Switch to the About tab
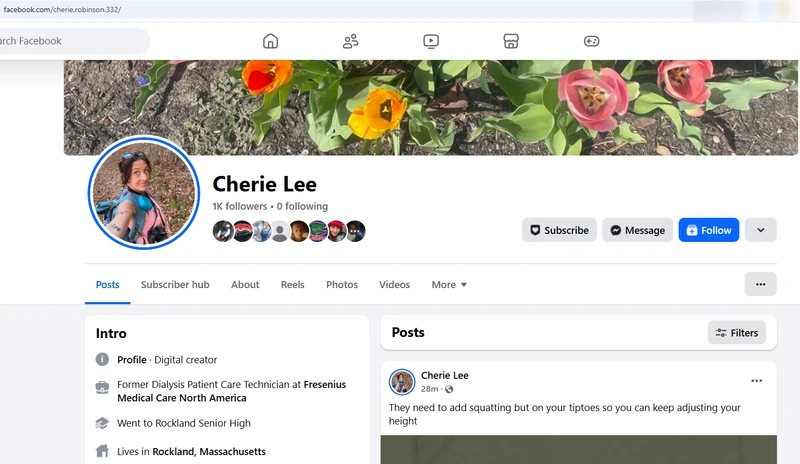This screenshot has height=464, width=800. (x=245, y=285)
